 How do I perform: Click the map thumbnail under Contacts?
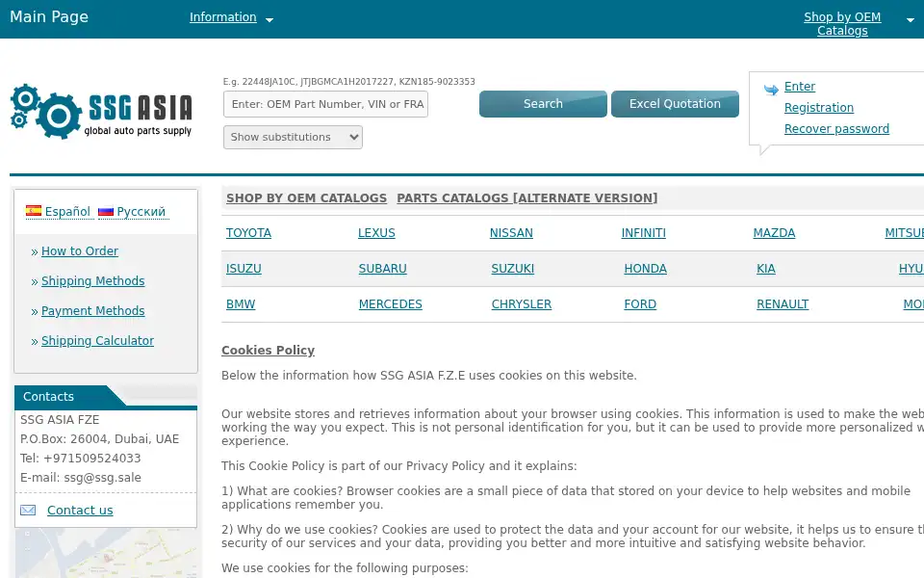pos(106,553)
